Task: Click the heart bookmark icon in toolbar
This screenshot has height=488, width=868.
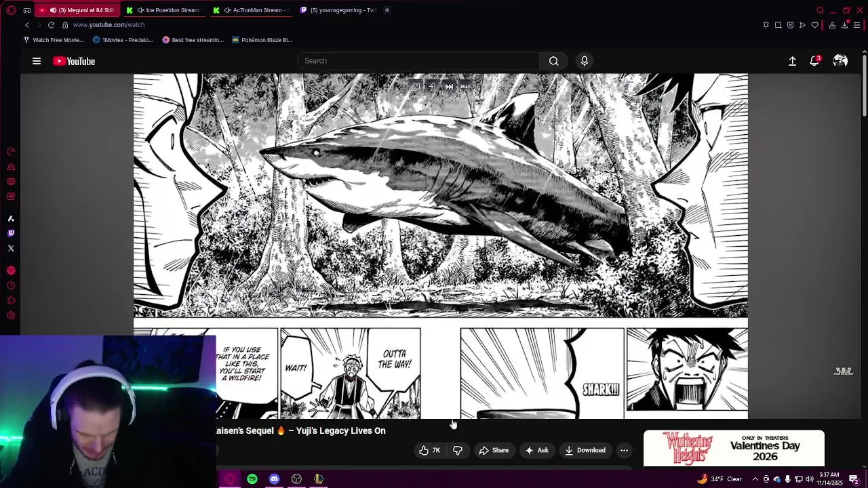Action: tap(814, 25)
